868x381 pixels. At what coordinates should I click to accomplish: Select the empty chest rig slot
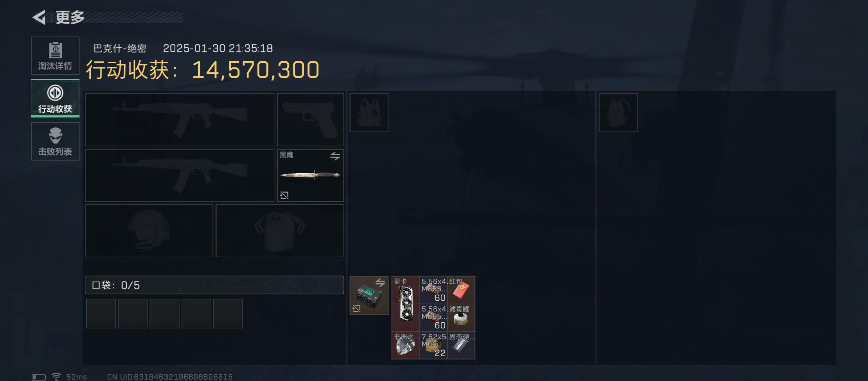tap(369, 113)
